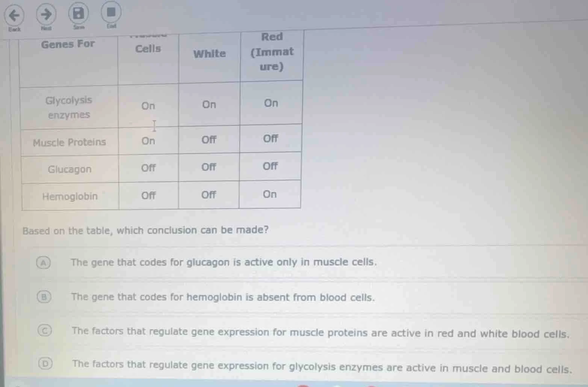
Task: Click the End test icon
Action: tap(111, 11)
